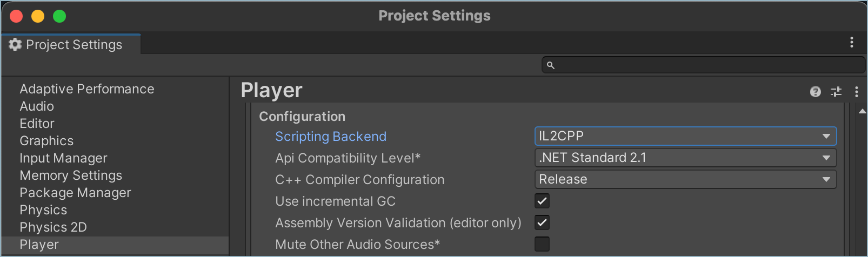This screenshot has width=868, height=257.
Task: Enable Mute Other Audio Sources
Action: tap(542, 244)
